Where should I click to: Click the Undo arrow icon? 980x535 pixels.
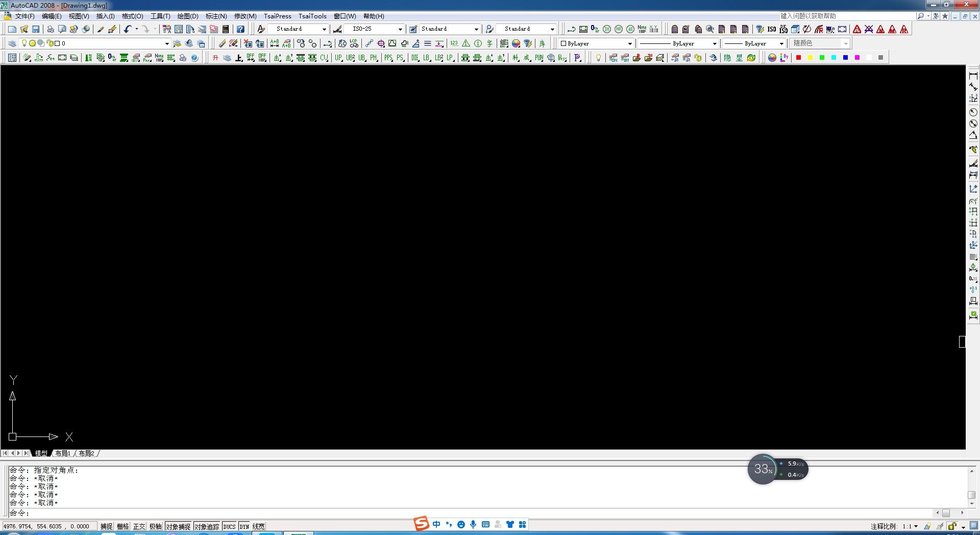(128, 29)
